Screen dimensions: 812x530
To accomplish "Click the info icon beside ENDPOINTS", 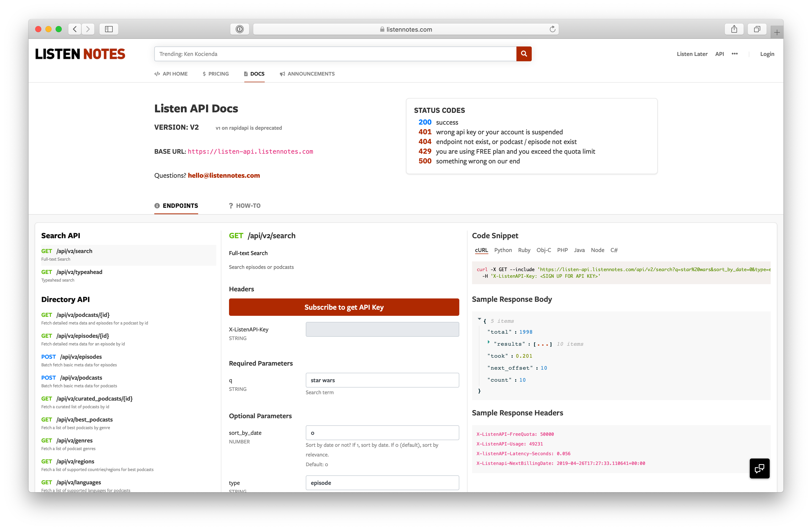I will [157, 205].
